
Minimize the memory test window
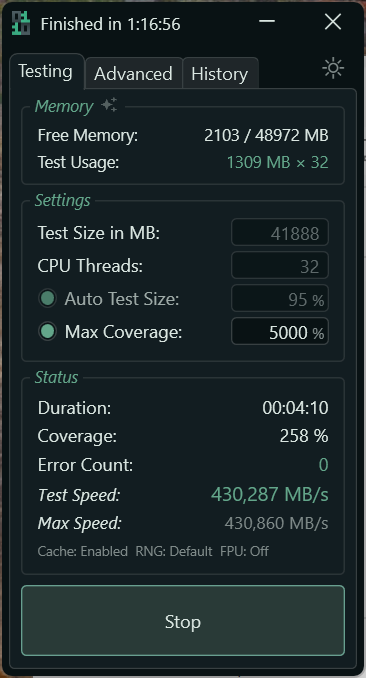tap(267, 21)
